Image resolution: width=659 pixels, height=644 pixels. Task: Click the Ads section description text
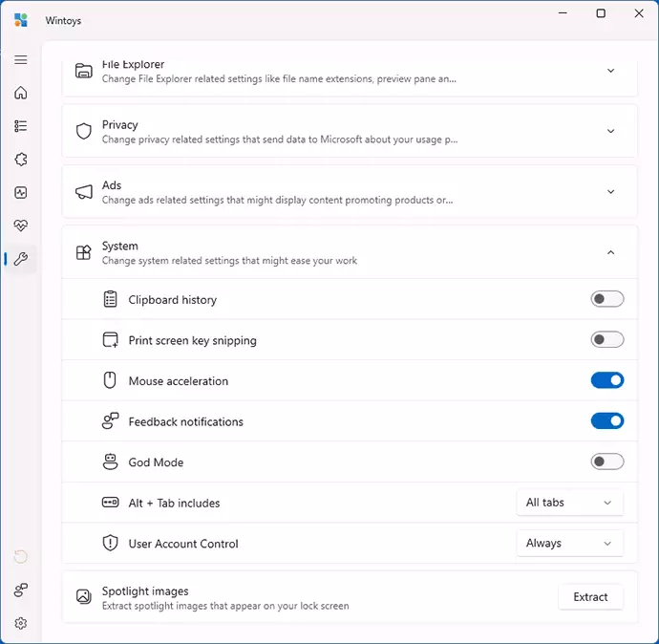click(x=277, y=200)
